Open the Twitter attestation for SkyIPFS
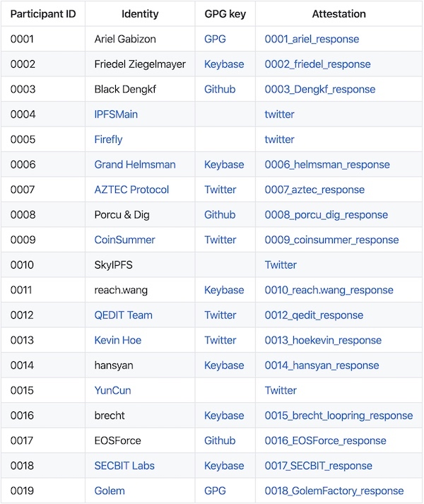The image size is (424, 504). point(281,265)
